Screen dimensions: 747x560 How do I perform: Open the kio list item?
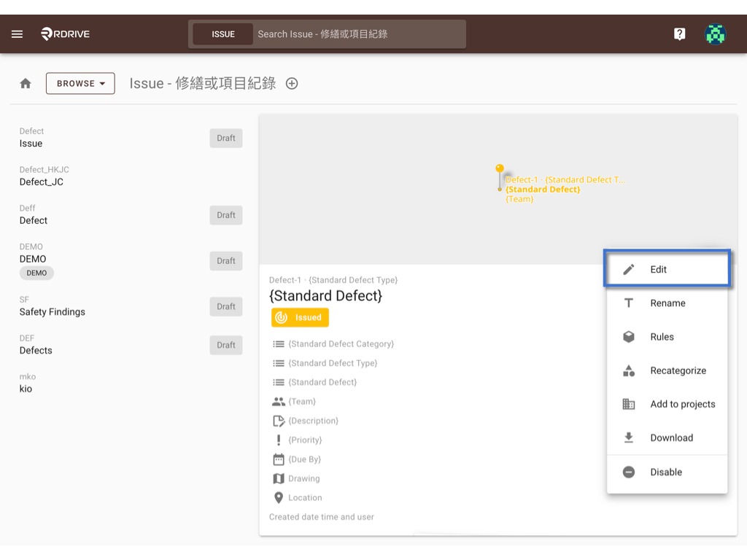click(x=131, y=384)
